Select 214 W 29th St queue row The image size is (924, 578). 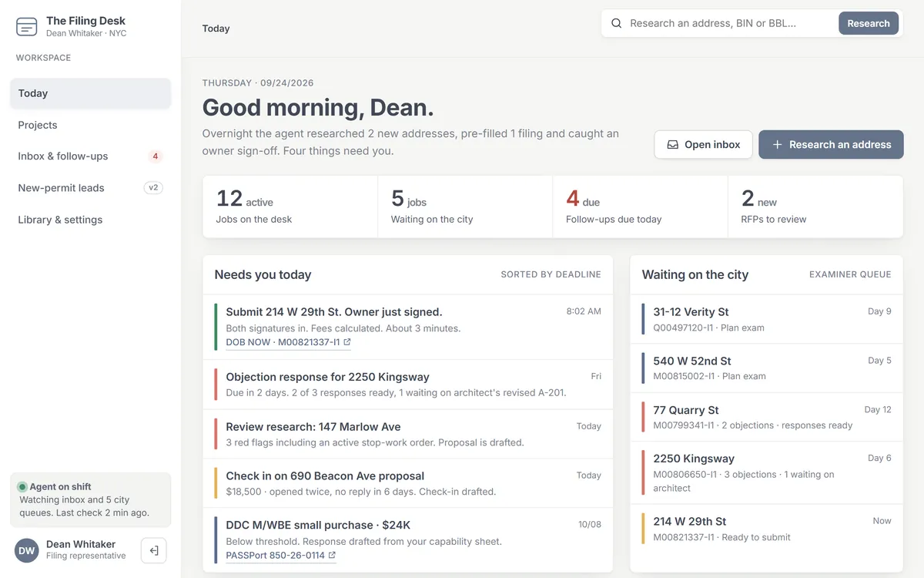click(766, 529)
